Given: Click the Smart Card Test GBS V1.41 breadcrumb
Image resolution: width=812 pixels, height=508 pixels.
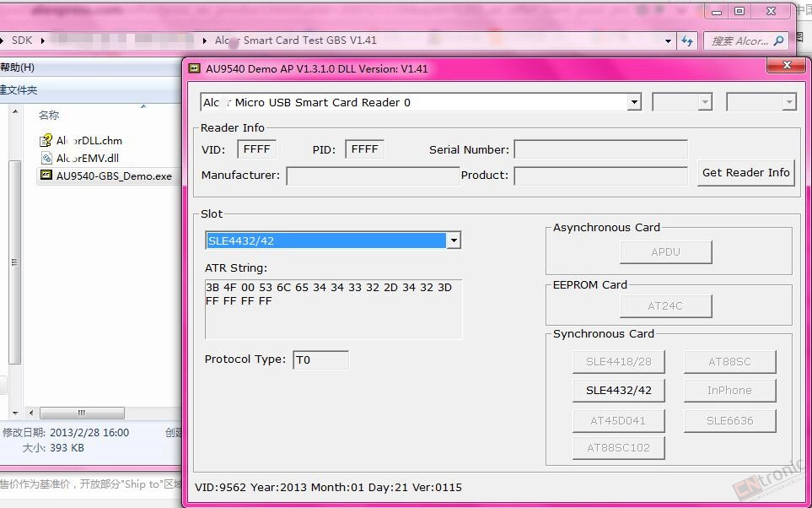Looking at the screenshot, I should (x=296, y=41).
